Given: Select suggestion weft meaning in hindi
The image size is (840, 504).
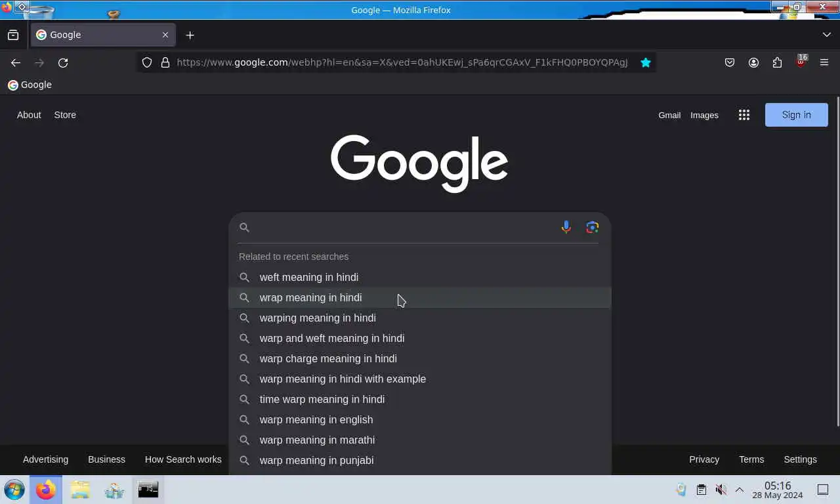Looking at the screenshot, I should pyautogui.click(x=420, y=277).
